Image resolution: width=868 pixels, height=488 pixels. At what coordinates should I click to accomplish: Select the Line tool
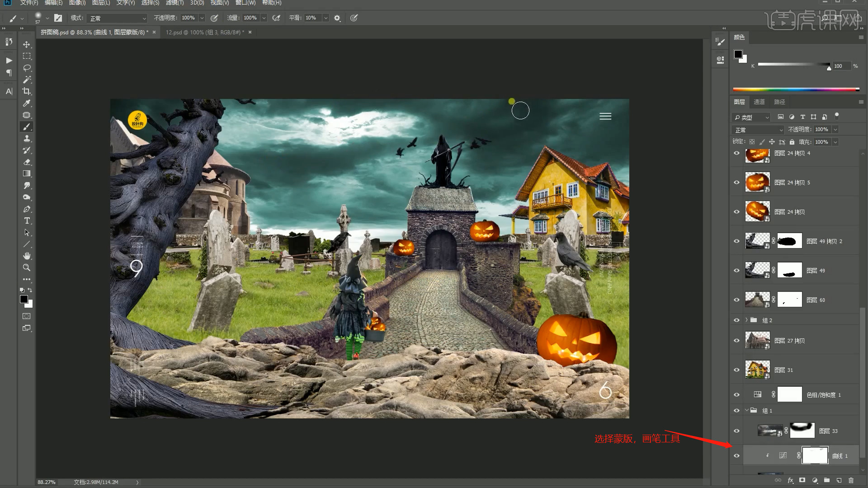(x=27, y=244)
